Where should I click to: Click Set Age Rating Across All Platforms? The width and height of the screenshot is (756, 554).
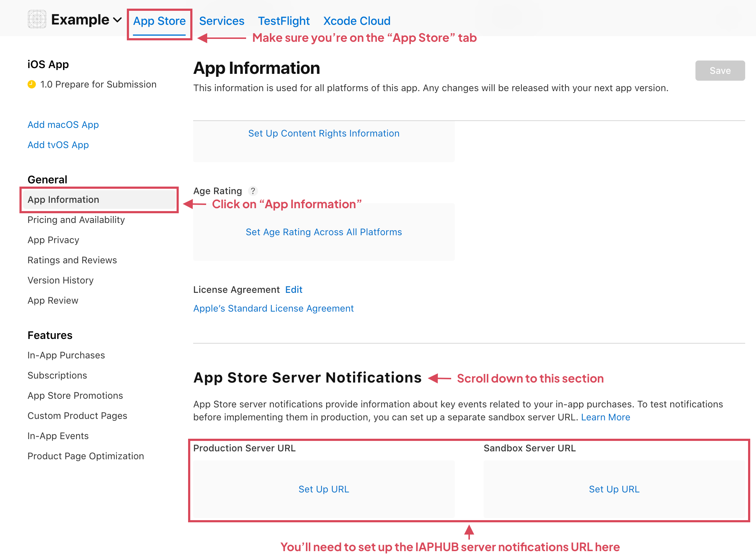(324, 232)
